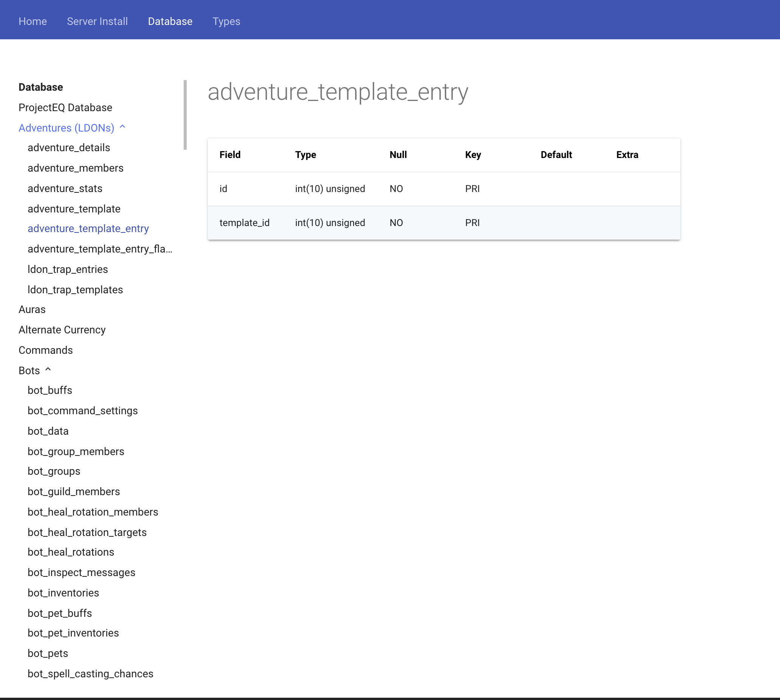Click the sidebar scrollbar
This screenshot has width=780, height=700.
pyautogui.click(x=185, y=115)
